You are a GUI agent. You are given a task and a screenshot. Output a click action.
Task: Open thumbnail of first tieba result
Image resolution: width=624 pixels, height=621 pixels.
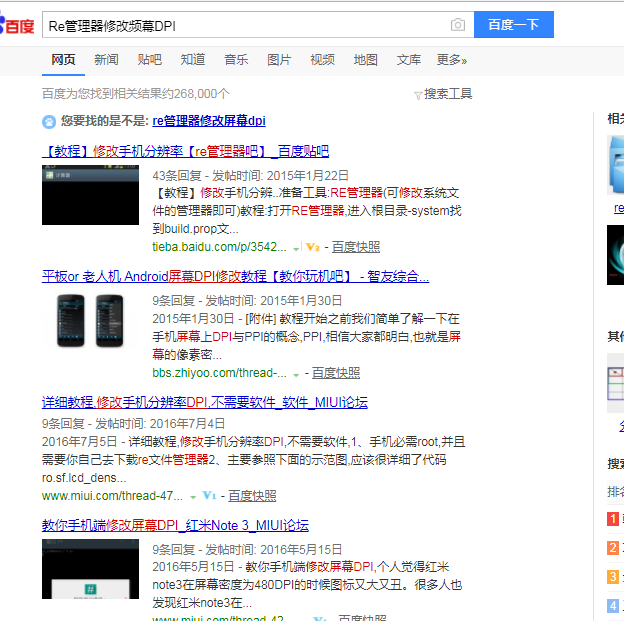pos(90,195)
